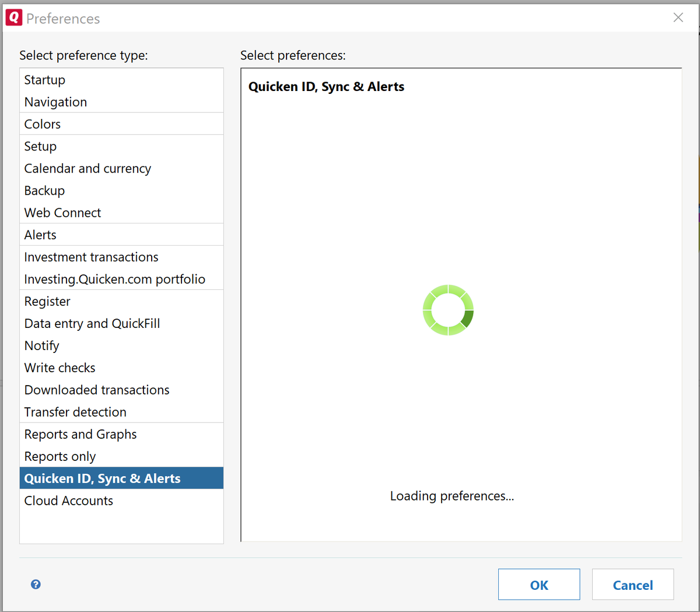Open Navigation preferences
Image resolution: width=700 pixels, height=612 pixels.
point(121,102)
